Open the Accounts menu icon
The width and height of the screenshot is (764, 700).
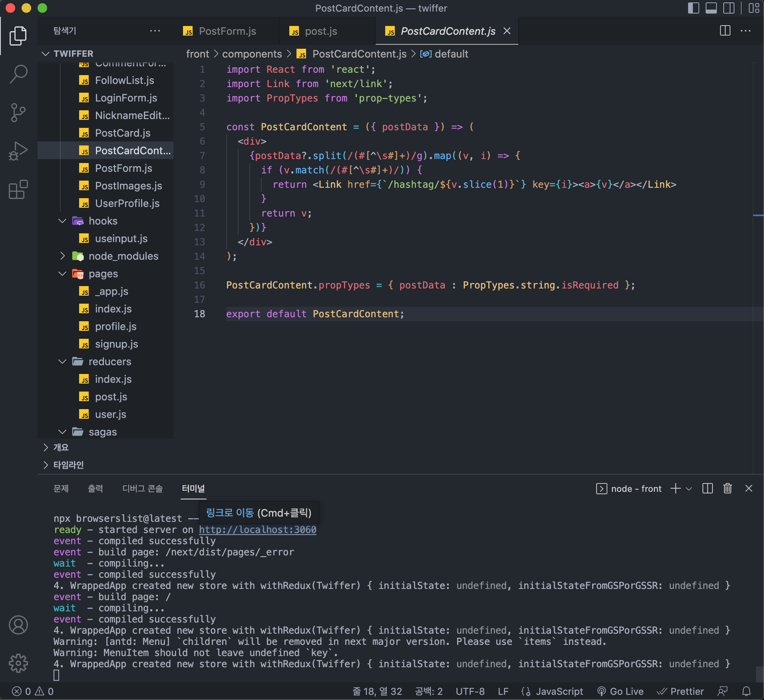click(x=18, y=625)
